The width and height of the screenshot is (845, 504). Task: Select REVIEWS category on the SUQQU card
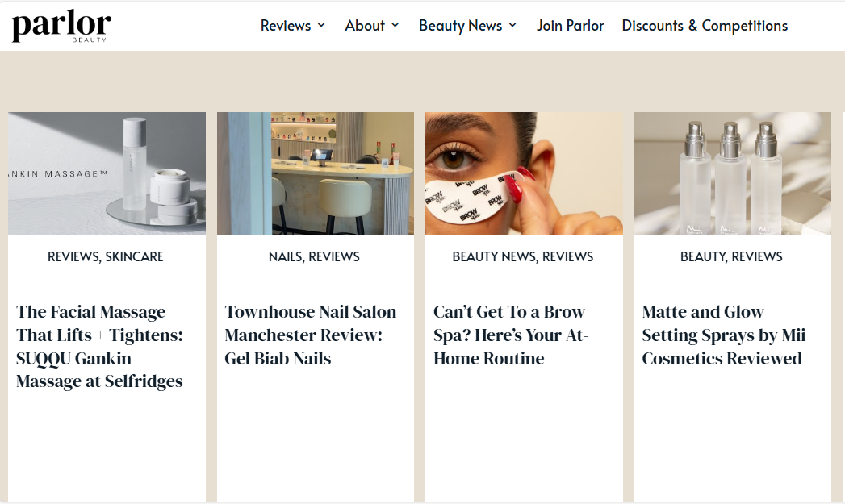click(73, 257)
